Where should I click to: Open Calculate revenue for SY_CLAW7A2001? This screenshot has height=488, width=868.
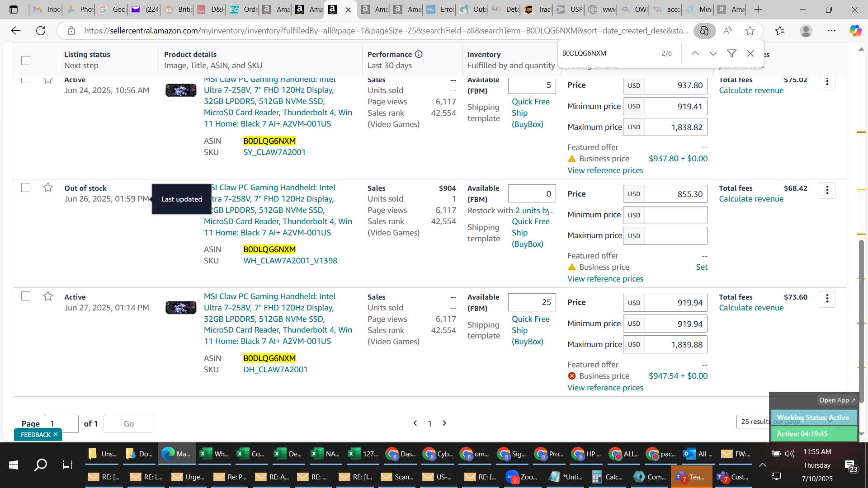(751, 90)
